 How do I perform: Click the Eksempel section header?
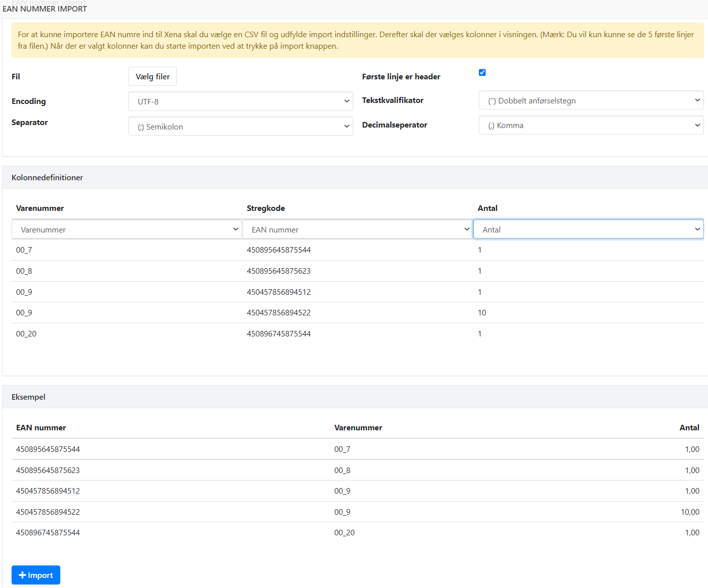click(x=29, y=397)
